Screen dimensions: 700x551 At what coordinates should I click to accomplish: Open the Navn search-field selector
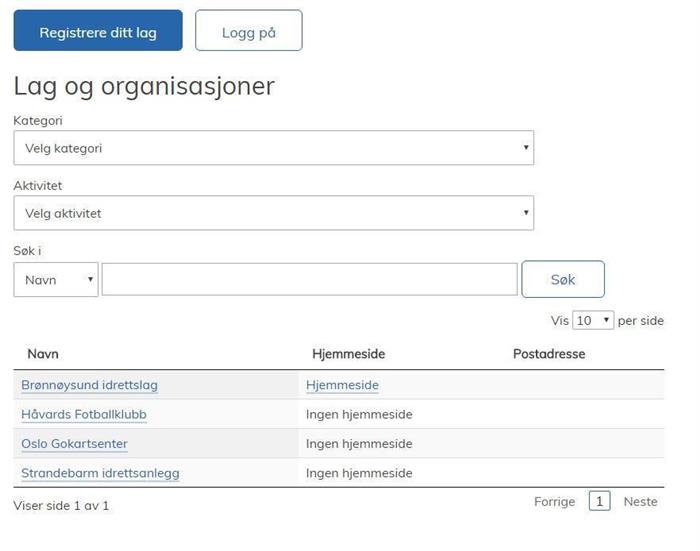coord(56,280)
